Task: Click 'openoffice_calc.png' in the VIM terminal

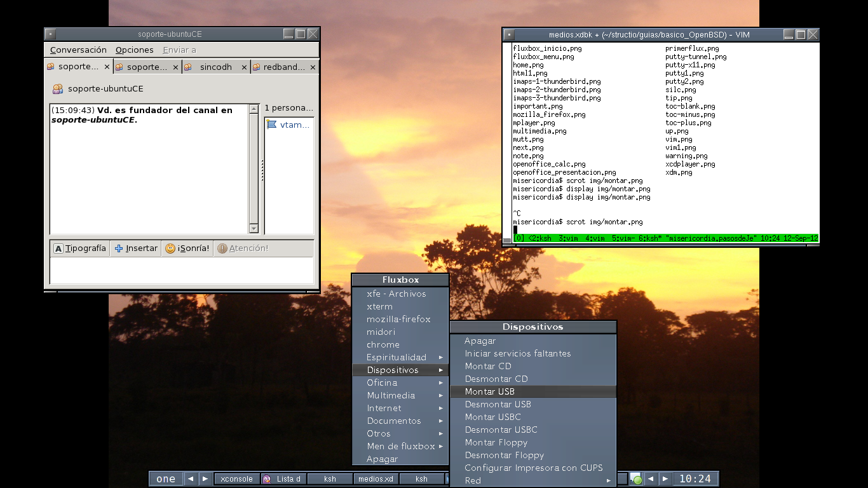Action: click(x=549, y=164)
